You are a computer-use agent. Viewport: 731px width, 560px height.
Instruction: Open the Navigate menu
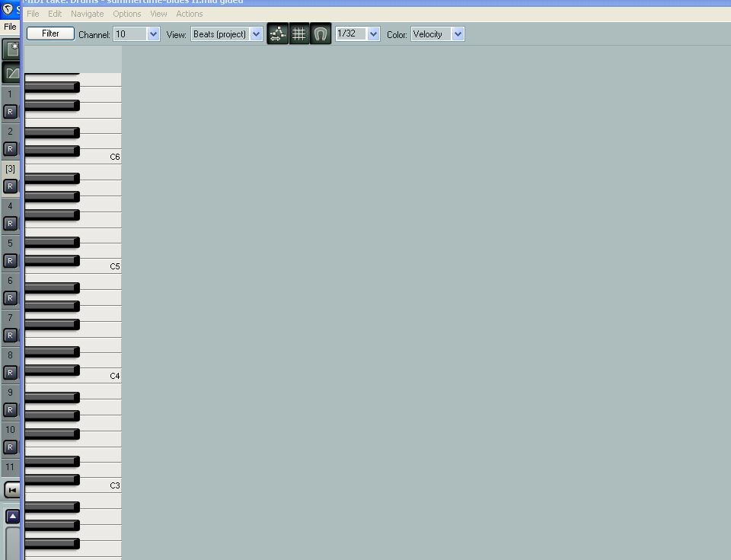[x=87, y=14]
